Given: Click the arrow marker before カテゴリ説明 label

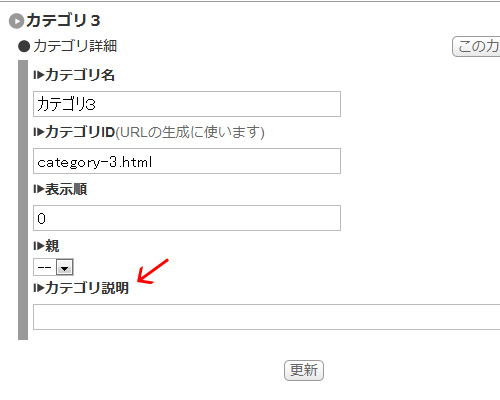Looking at the screenshot, I should point(39,288).
